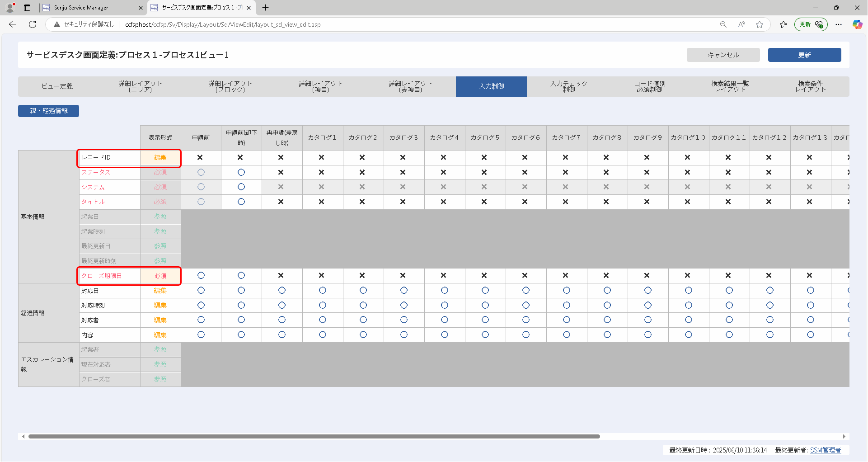Click the scrollbar left arrow

(x=23, y=437)
